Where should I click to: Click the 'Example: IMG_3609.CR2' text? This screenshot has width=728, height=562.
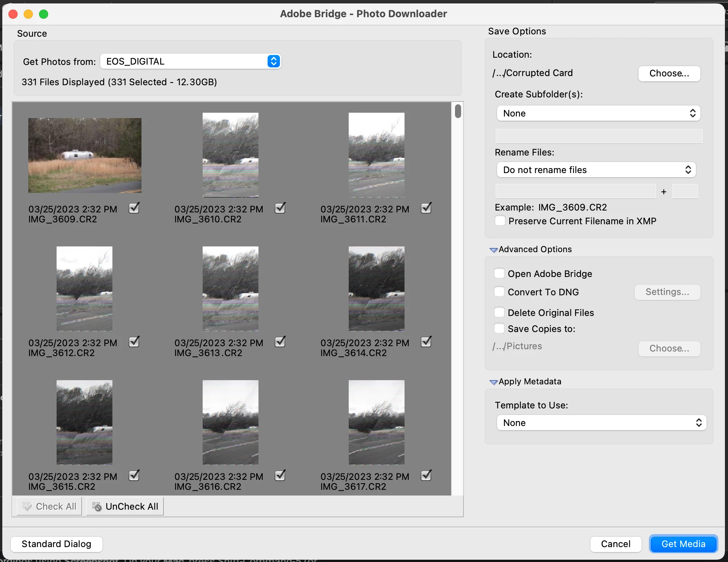click(x=551, y=207)
